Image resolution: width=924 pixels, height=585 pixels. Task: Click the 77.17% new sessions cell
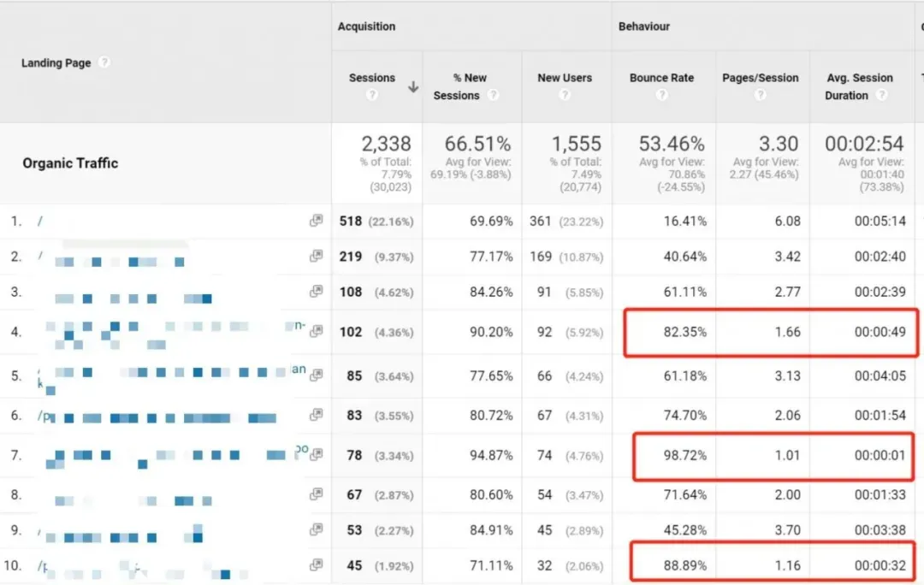click(x=491, y=257)
